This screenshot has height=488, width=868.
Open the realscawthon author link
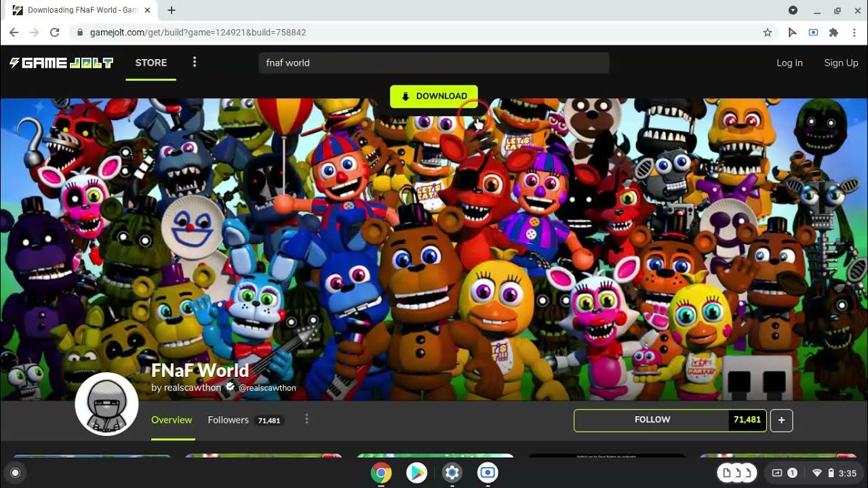click(x=193, y=388)
